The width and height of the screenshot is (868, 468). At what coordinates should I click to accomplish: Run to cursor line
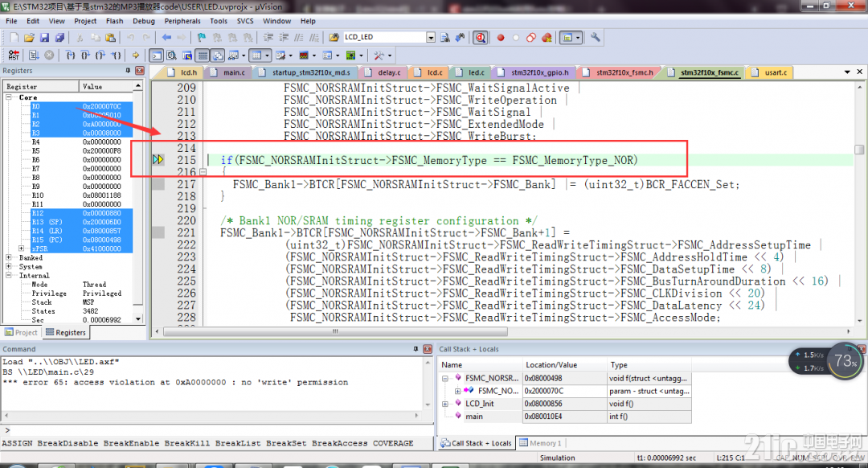click(x=116, y=55)
